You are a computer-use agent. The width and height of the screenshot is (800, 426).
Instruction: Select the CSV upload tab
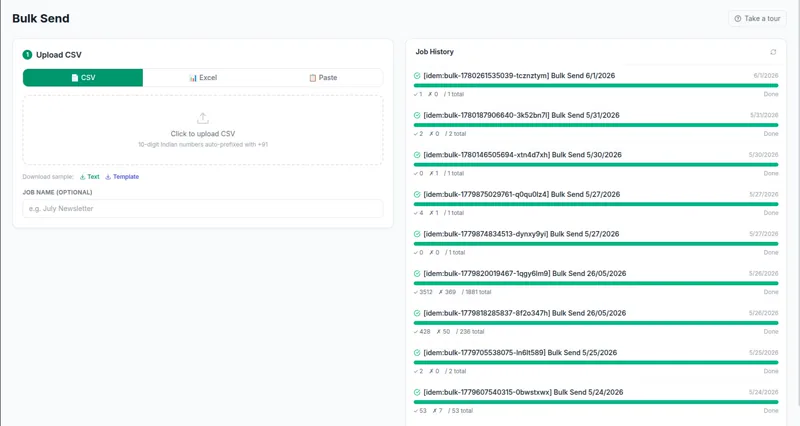coord(83,78)
